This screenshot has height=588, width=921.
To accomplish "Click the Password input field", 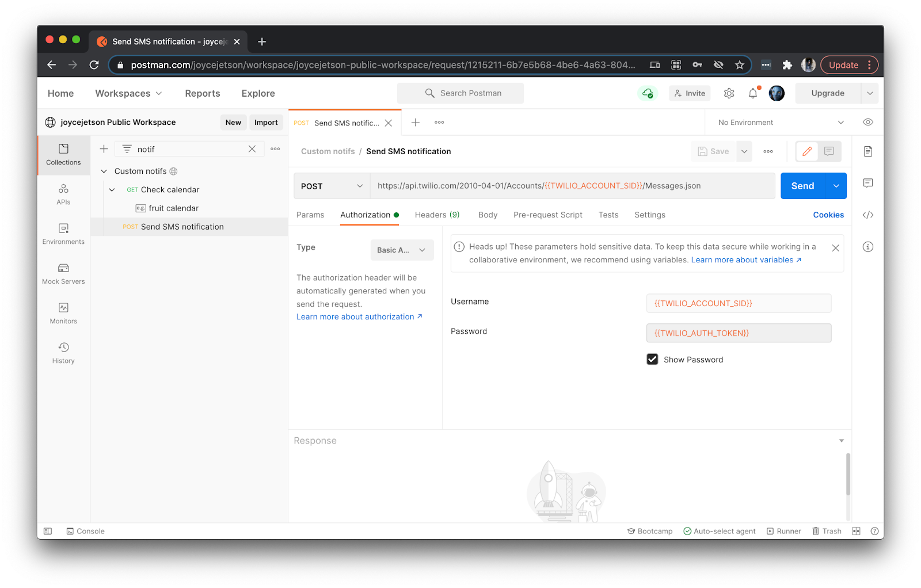I will pyautogui.click(x=739, y=333).
